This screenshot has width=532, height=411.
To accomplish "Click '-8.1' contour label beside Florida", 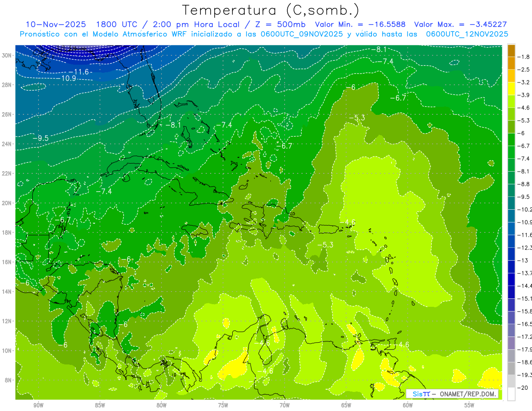I will 173,125.
